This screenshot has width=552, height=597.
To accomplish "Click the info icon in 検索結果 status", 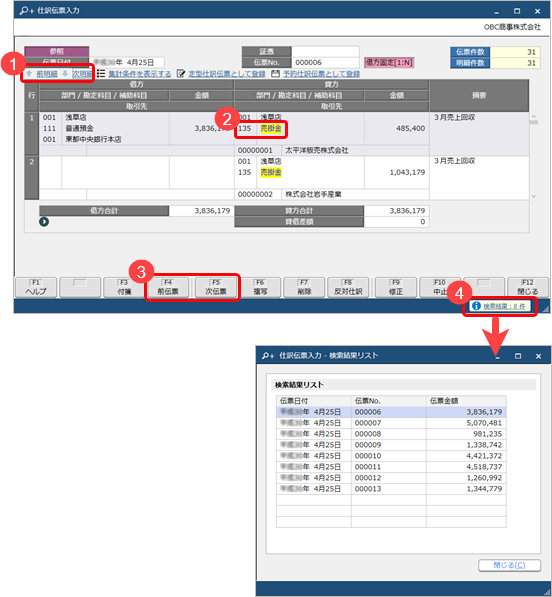I will pyautogui.click(x=476, y=306).
